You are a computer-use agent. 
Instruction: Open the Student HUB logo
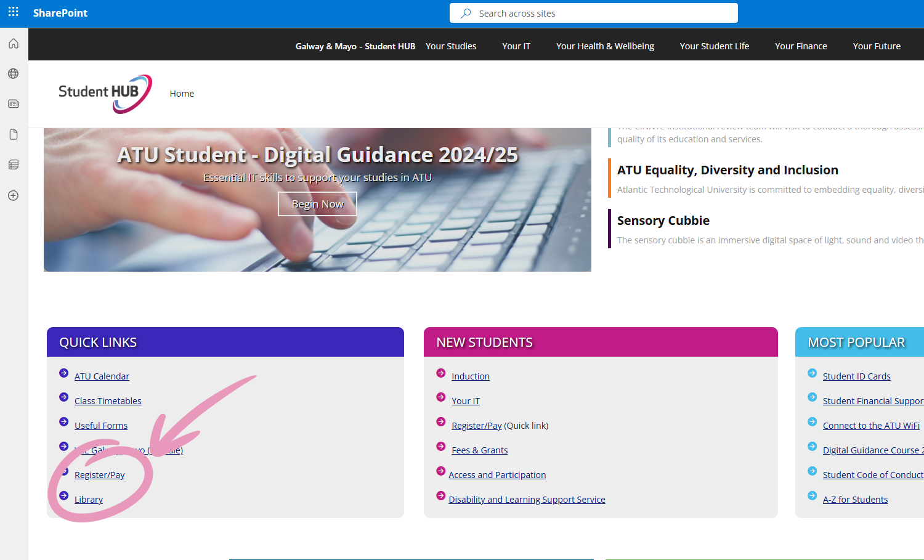pyautogui.click(x=105, y=94)
